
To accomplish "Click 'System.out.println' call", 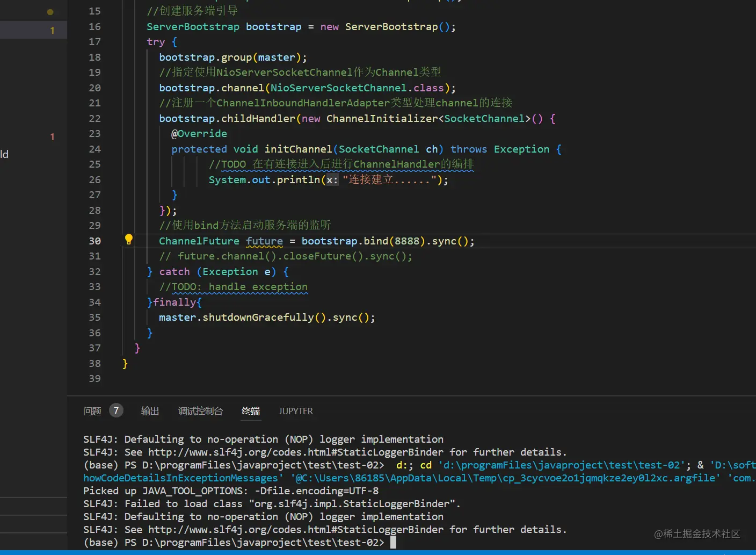I will (264, 179).
